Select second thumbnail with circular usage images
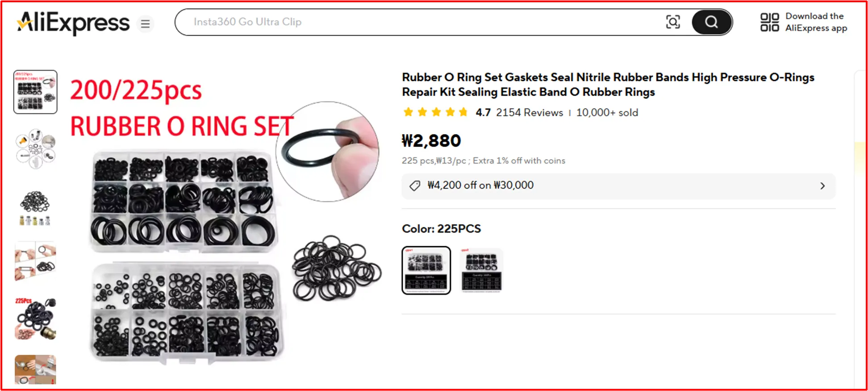 click(x=35, y=149)
